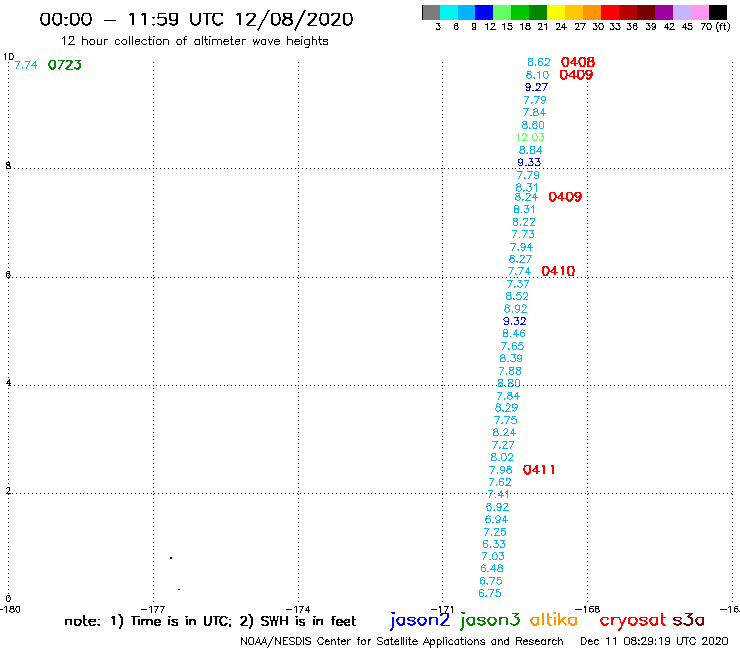Click the 9.33 wave height reading
Screen dimensions: 740x650
[x=529, y=162]
